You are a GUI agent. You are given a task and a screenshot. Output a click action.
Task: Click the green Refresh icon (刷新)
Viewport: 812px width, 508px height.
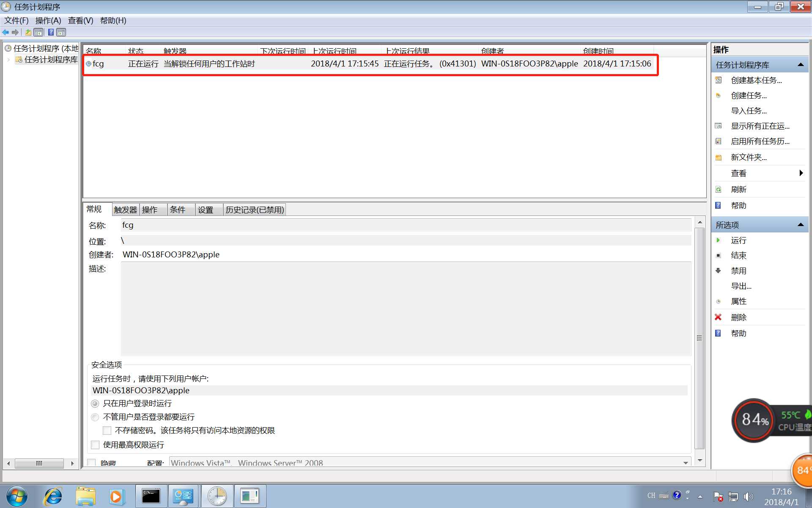718,189
